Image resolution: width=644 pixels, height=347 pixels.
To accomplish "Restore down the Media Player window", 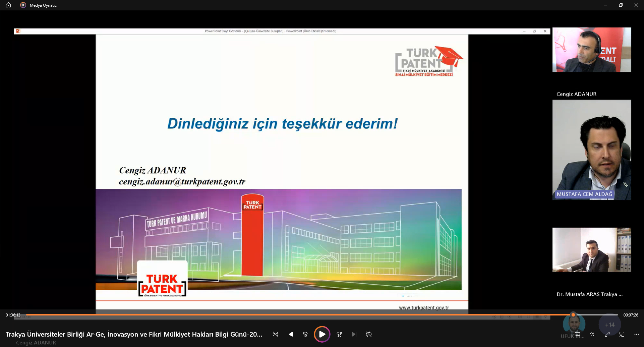I will [x=621, y=5].
